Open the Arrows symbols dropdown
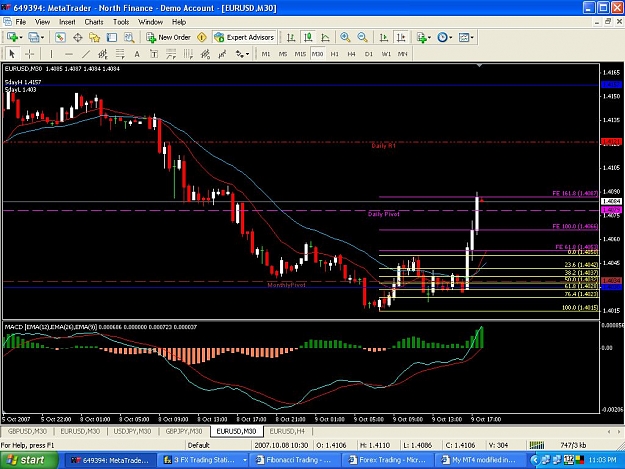 click(x=242, y=54)
